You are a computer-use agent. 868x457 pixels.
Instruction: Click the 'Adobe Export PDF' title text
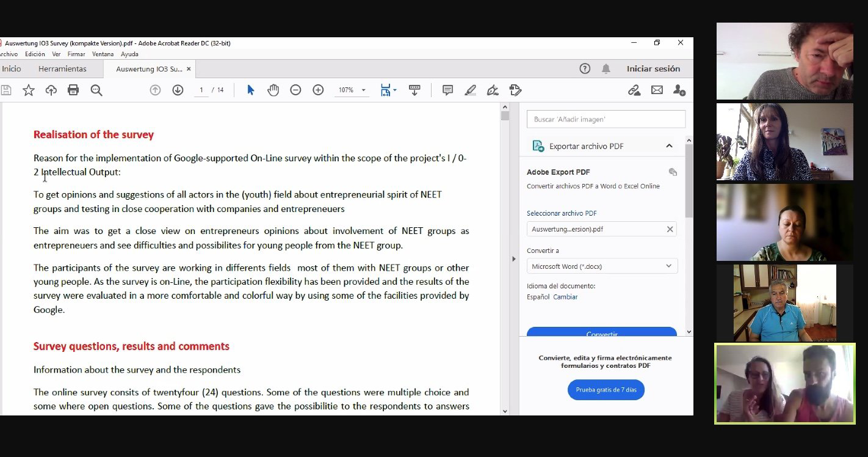558,172
